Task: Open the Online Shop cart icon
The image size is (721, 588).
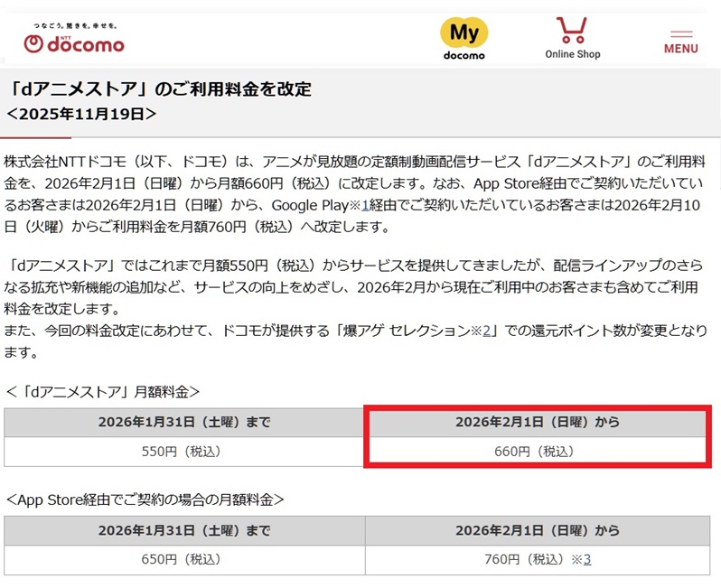Action: (x=571, y=30)
